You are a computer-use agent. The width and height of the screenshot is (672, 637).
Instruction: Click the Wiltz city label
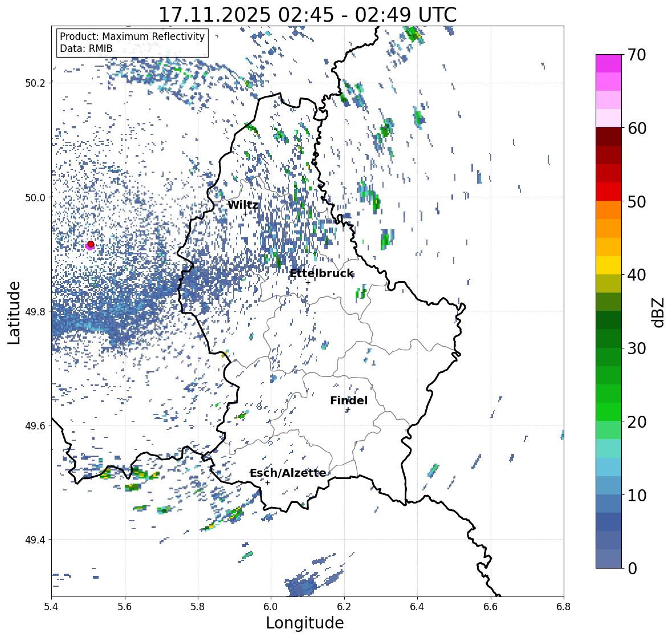(x=243, y=205)
